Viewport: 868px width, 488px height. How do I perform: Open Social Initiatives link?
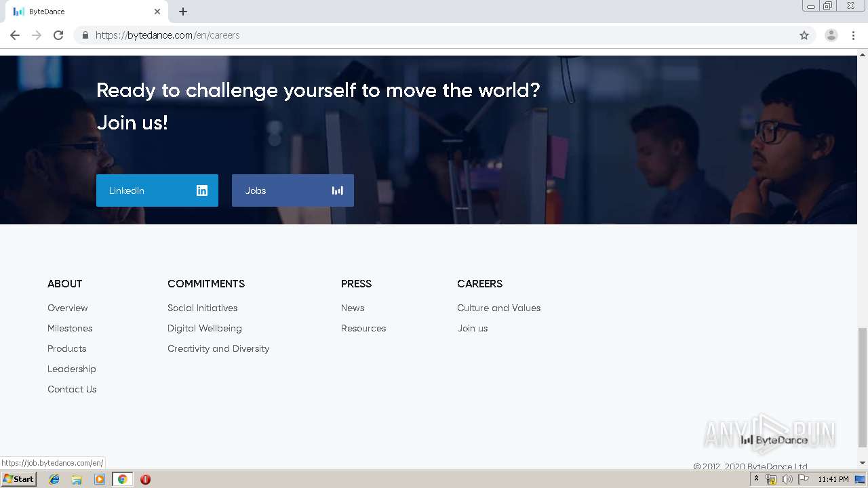(203, 308)
